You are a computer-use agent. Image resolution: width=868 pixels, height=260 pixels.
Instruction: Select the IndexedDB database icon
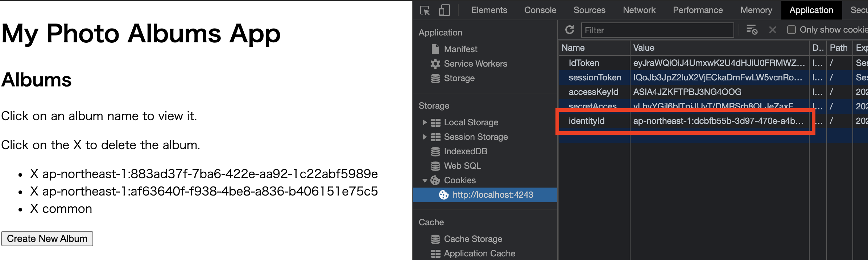click(435, 151)
